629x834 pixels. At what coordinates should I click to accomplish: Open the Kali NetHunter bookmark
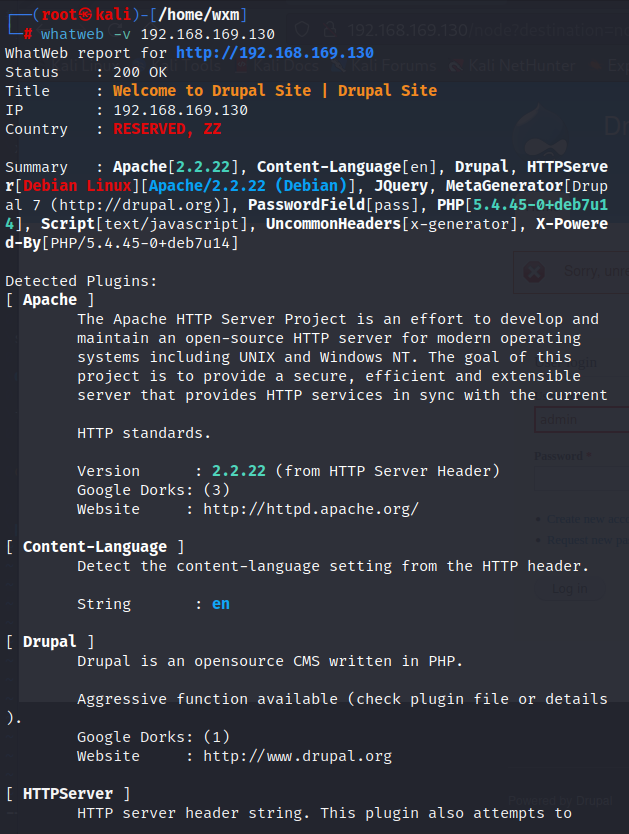[x=522, y=66]
